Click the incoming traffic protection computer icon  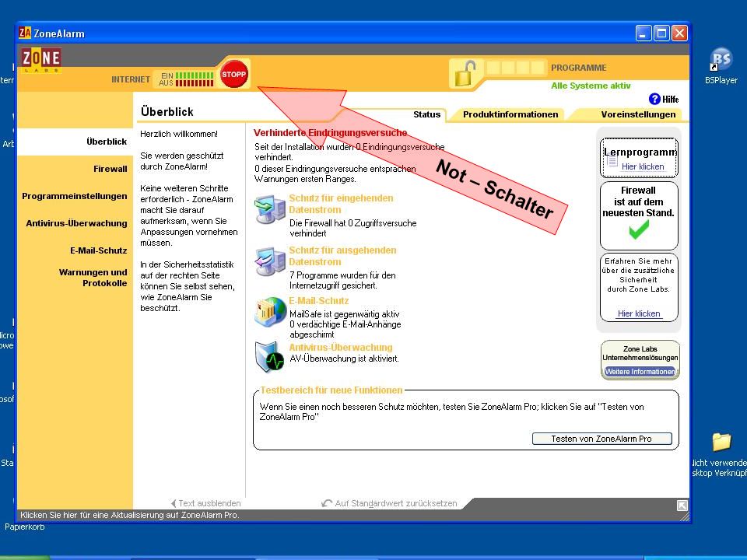coord(270,209)
